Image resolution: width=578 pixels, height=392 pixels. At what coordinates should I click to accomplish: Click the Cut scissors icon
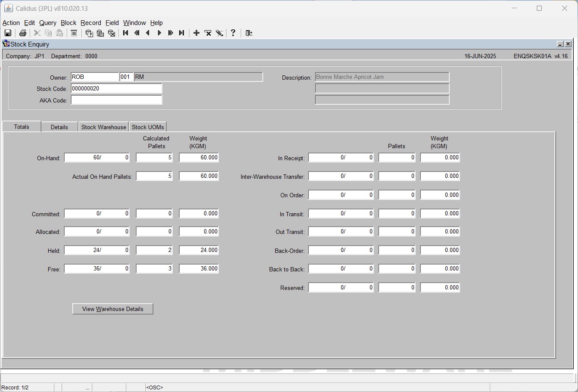(37, 33)
